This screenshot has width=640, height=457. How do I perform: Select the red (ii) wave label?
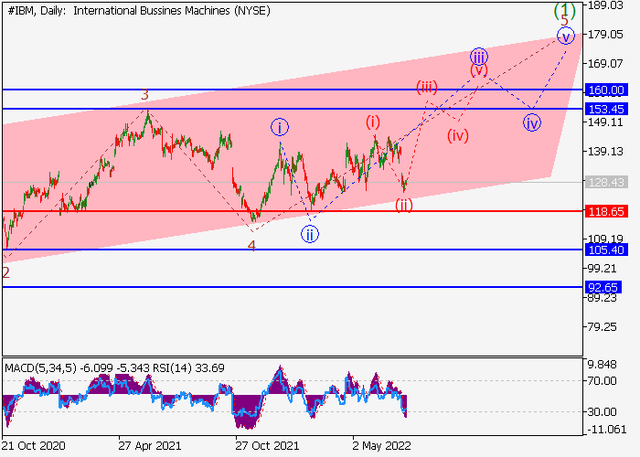tap(404, 204)
